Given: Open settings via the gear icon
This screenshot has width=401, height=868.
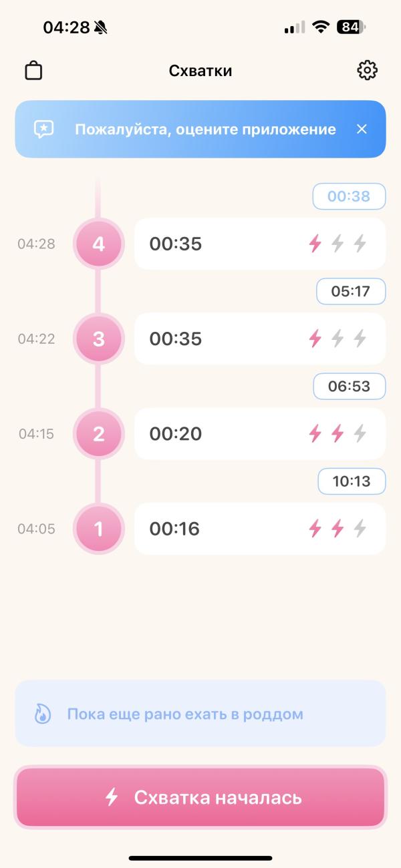Looking at the screenshot, I should click(367, 70).
